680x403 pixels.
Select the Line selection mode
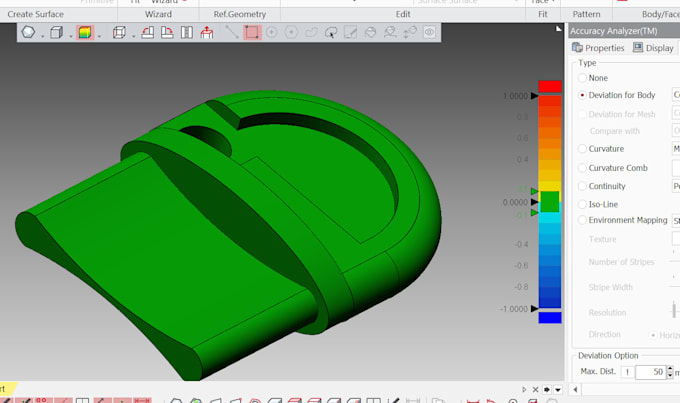(232, 32)
